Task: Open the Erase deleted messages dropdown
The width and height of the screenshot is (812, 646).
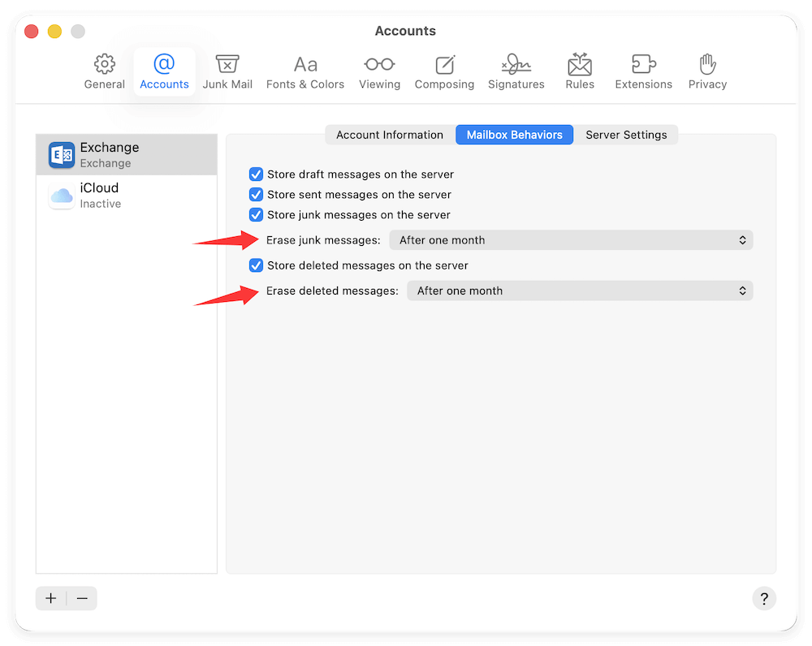Action: click(x=579, y=291)
